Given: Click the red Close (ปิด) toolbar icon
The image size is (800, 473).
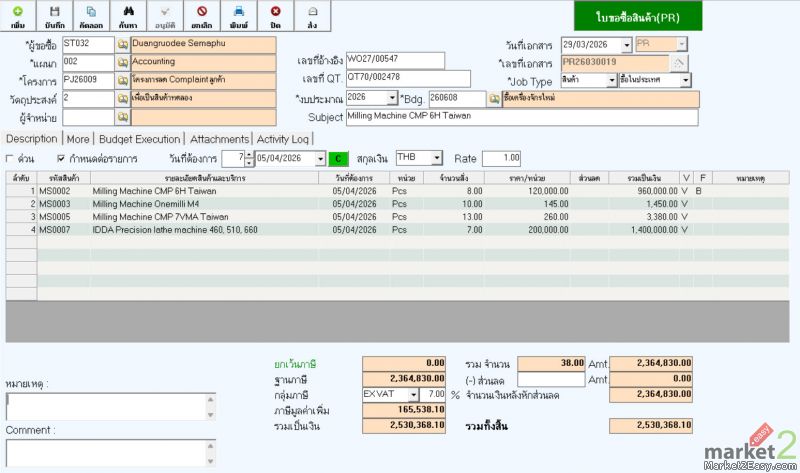Looking at the screenshot, I should [275, 15].
